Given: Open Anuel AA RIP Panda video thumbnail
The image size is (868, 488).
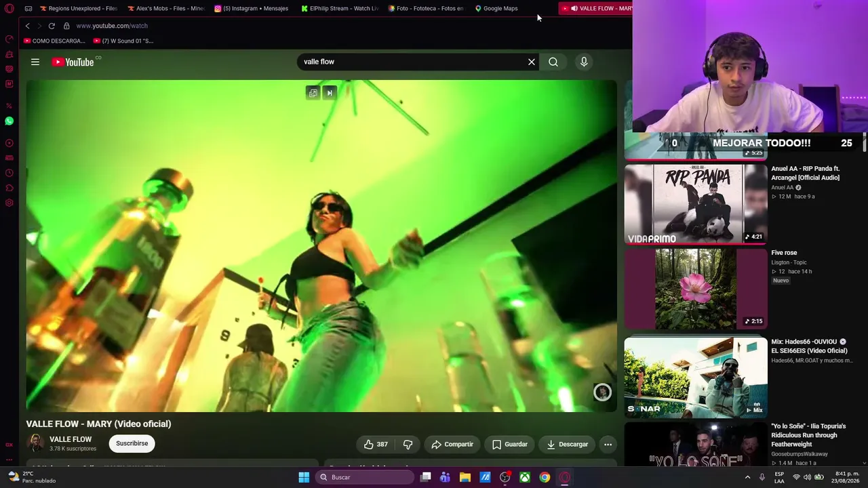Looking at the screenshot, I should point(696,204).
